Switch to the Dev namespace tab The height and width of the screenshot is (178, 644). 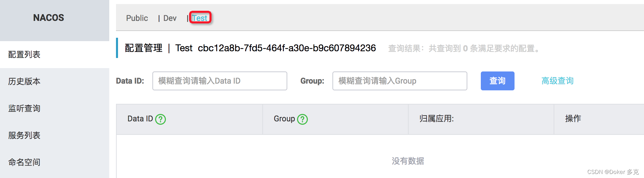pyautogui.click(x=170, y=18)
